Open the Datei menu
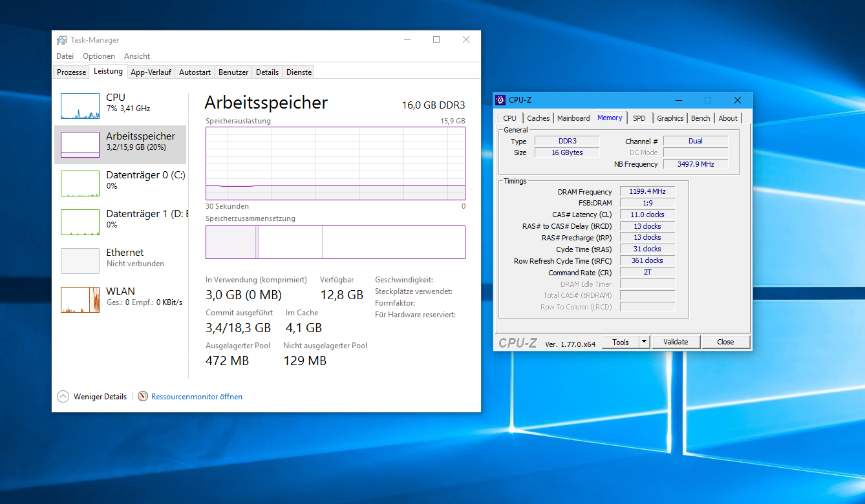This screenshot has width=865, height=504. pyautogui.click(x=65, y=56)
